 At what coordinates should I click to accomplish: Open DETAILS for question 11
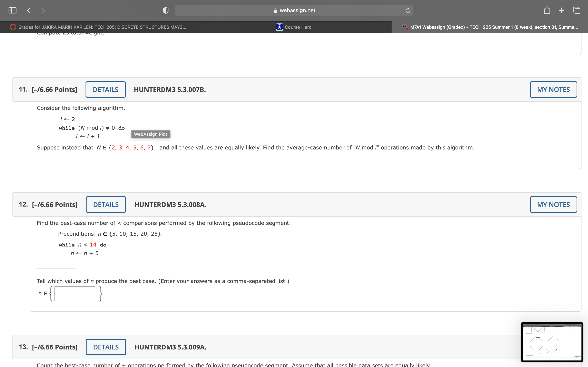(x=106, y=89)
